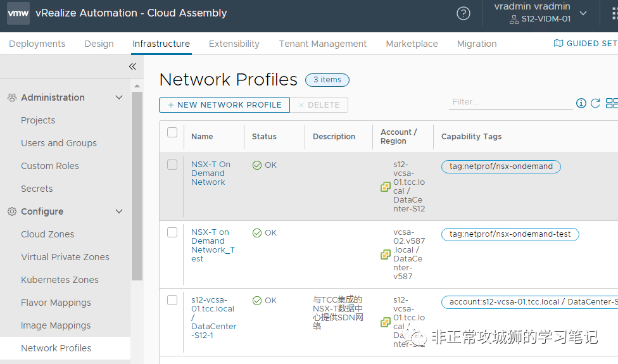618x364 pixels.
Task: Open Cloud Zones
Action: click(x=47, y=234)
